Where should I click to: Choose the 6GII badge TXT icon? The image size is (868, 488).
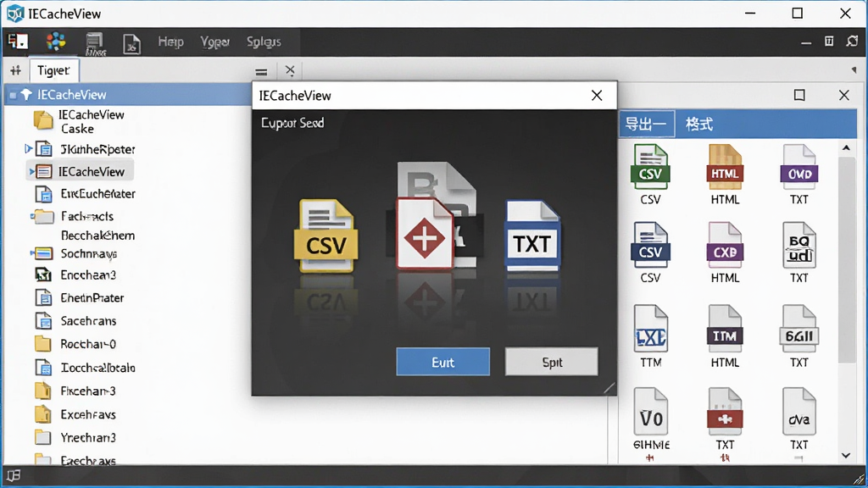point(799,329)
